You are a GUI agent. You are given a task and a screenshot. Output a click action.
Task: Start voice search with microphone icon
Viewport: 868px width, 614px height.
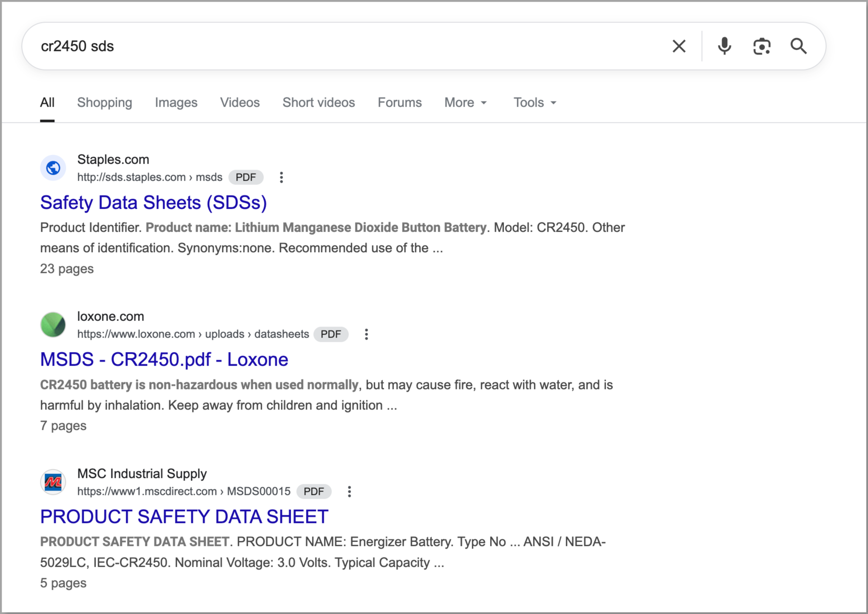724,46
